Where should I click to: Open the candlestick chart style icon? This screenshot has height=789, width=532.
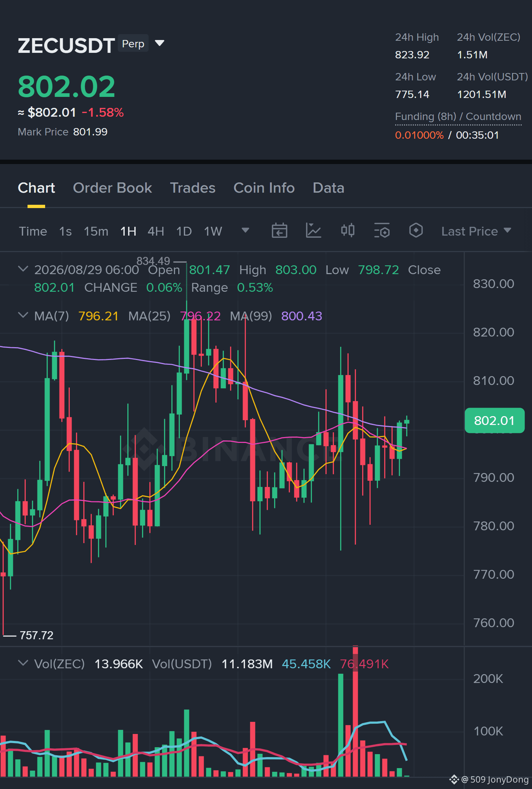(347, 231)
